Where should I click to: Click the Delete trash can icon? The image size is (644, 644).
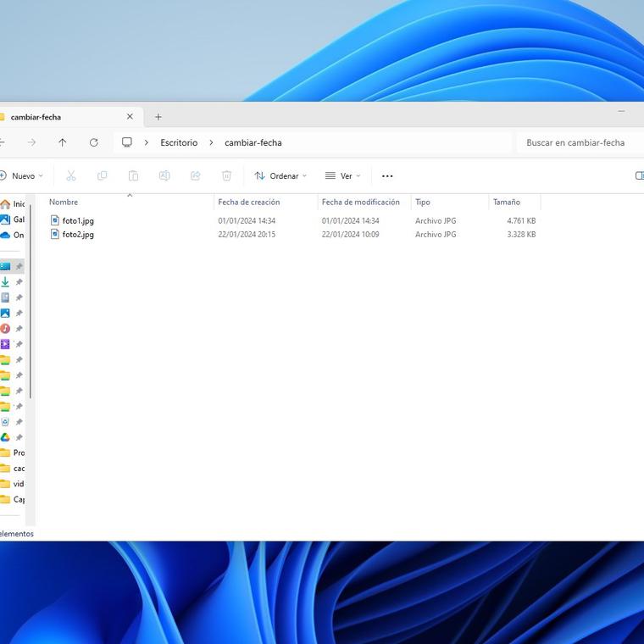point(226,175)
